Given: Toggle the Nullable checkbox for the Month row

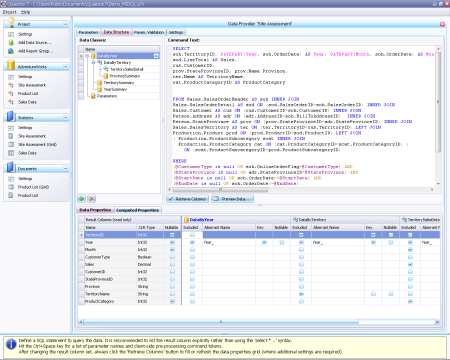Looking at the screenshot, I should coord(172,250).
